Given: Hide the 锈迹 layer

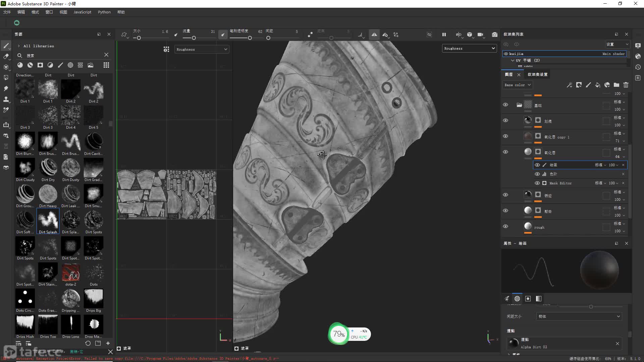Looking at the screenshot, I should [505, 195].
